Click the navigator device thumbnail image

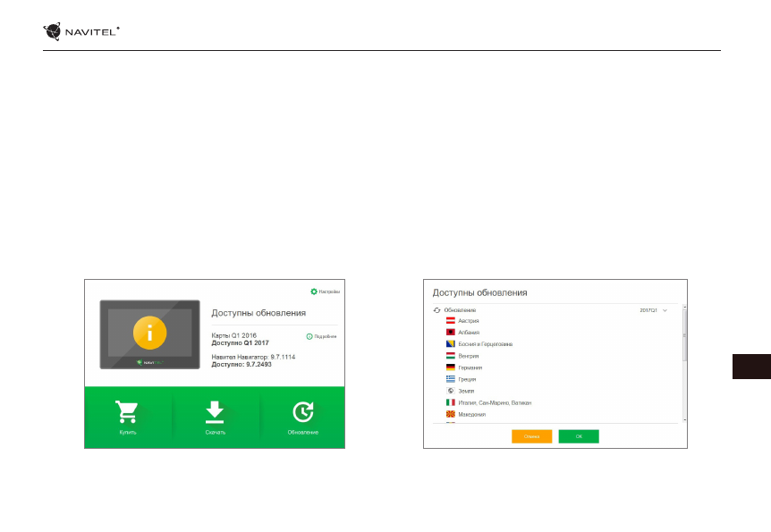click(149, 334)
